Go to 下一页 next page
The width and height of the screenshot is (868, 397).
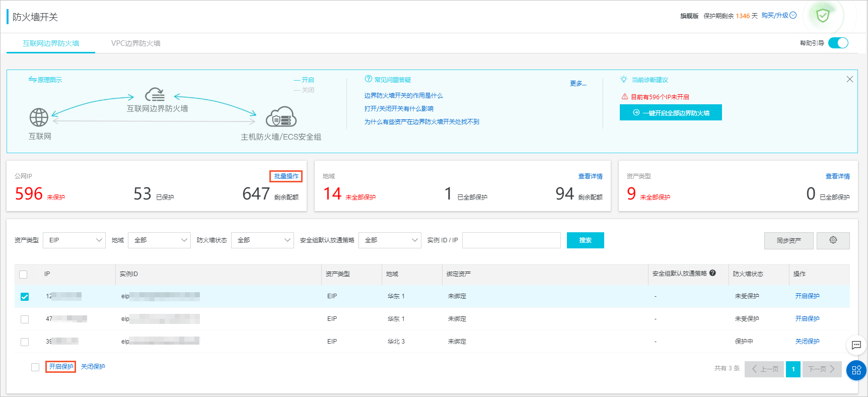click(822, 369)
